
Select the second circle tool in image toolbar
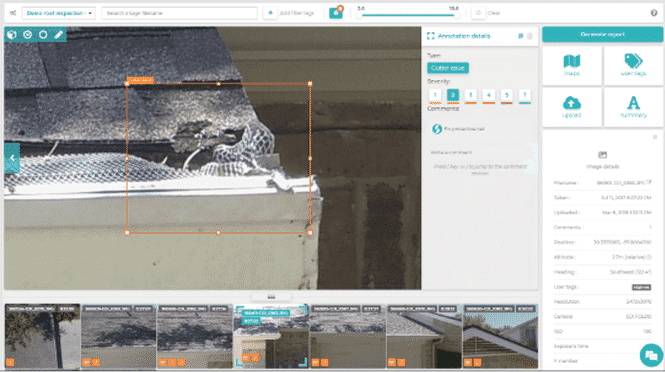(x=43, y=35)
